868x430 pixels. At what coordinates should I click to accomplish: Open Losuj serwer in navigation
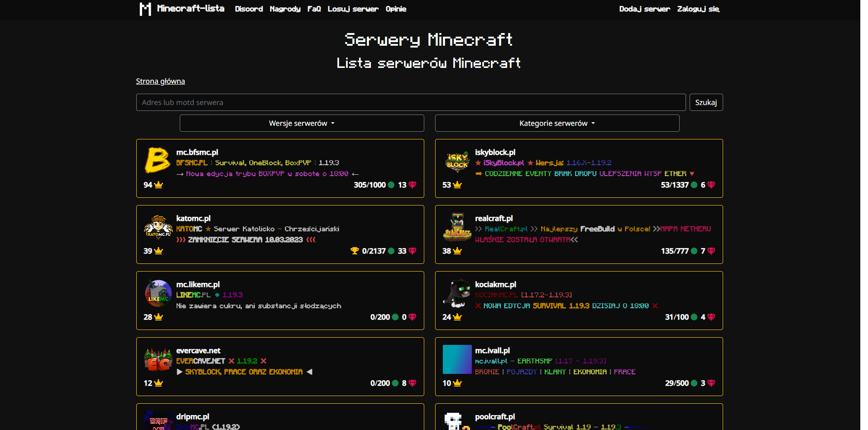[353, 9]
